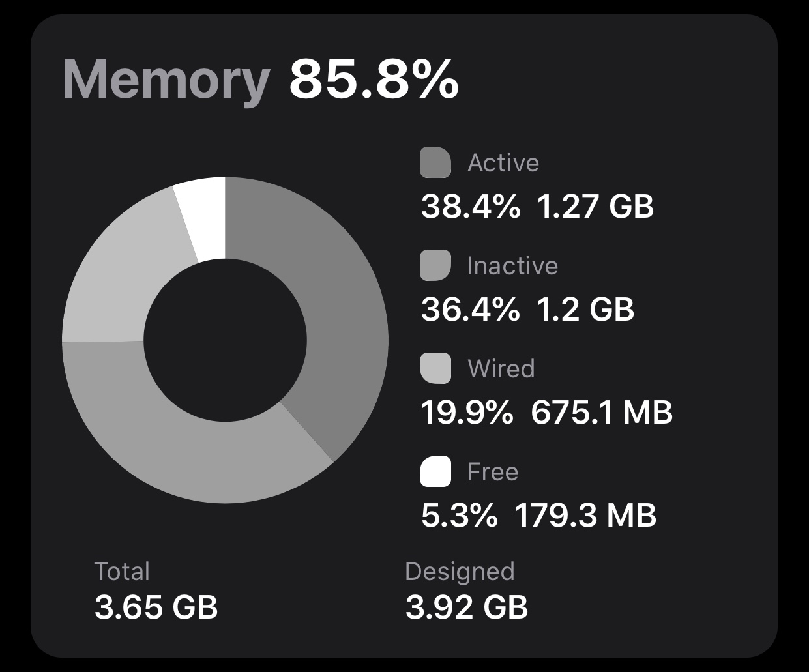809x672 pixels.
Task: Click the Inactive label text
Action: pyautogui.click(x=512, y=266)
